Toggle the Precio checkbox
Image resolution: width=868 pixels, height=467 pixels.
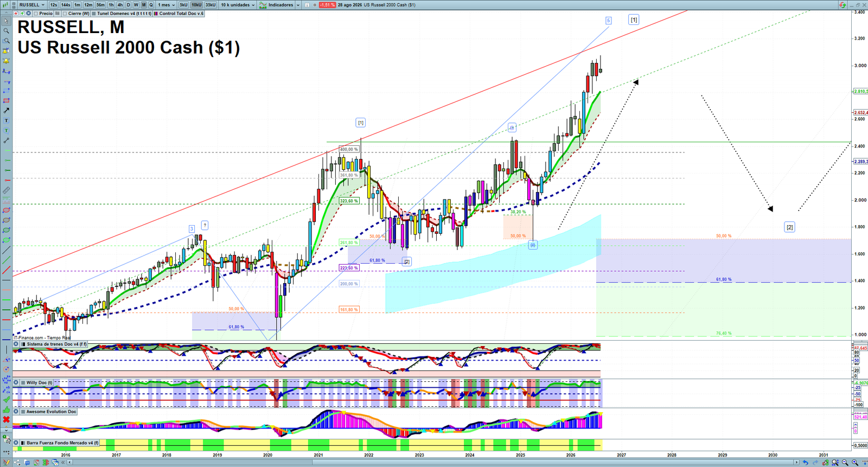pos(36,14)
